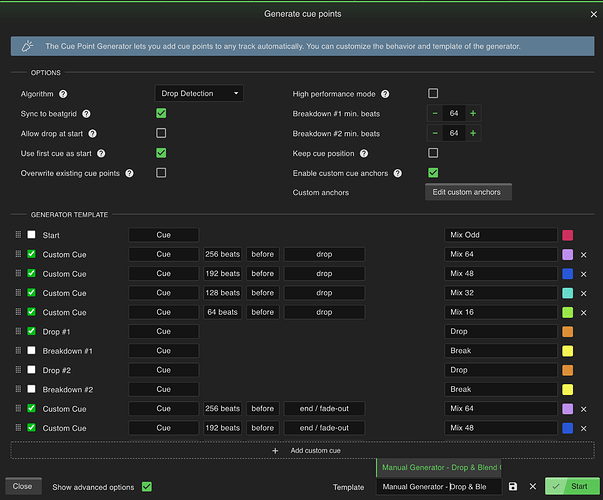Viewport: 603px width, 500px height.
Task: Toggle the Breakdown #1 row checkbox
Action: coord(32,351)
